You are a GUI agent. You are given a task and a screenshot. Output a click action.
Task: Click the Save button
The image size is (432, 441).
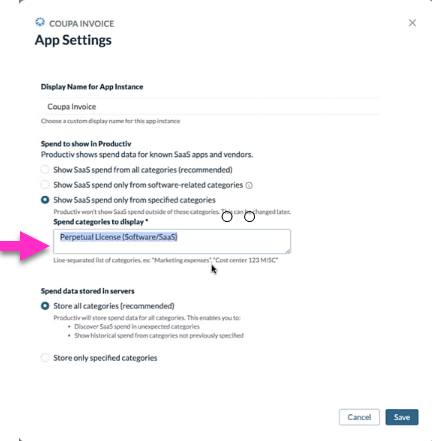402,417
